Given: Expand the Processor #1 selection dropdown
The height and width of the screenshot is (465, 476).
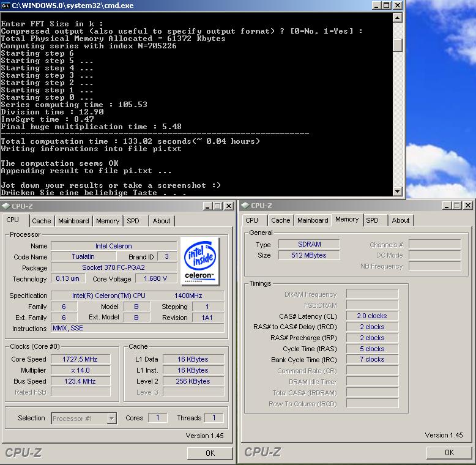Looking at the screenshot, I should pos(112,418).
